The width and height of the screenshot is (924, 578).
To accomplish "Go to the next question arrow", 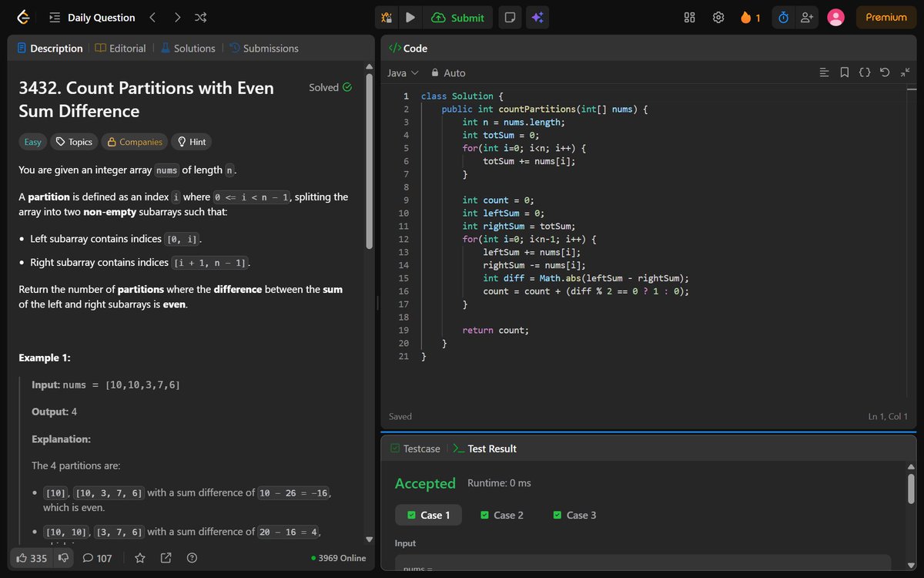I will [177, 17].
